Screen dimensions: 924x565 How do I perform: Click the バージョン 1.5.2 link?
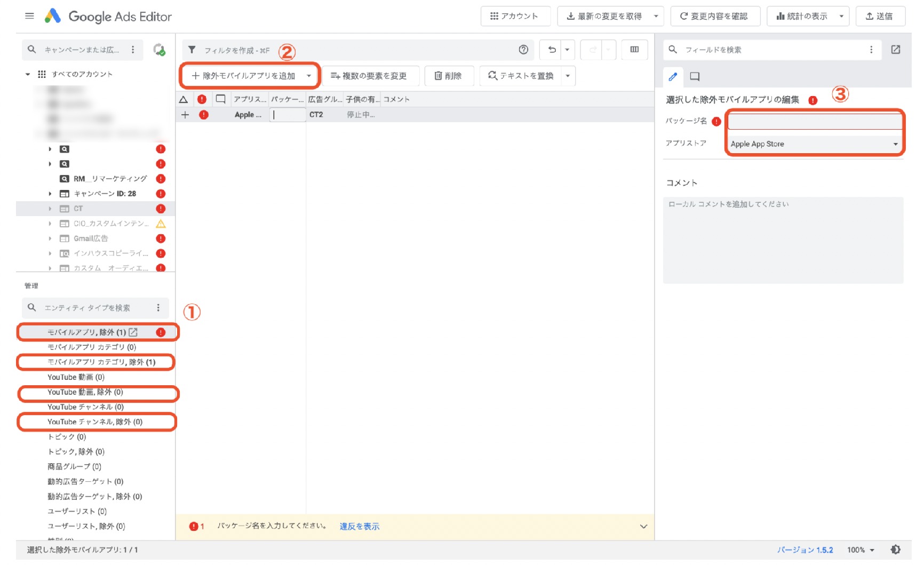(806, 550)
